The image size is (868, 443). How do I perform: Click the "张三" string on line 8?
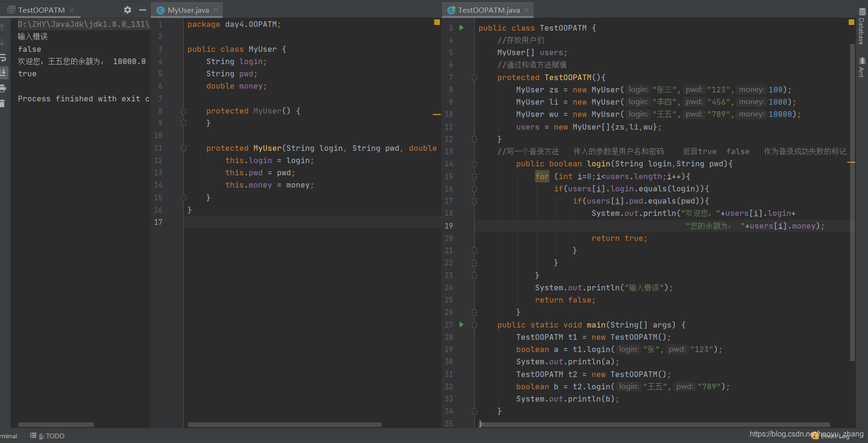click(x=665, y=90)
